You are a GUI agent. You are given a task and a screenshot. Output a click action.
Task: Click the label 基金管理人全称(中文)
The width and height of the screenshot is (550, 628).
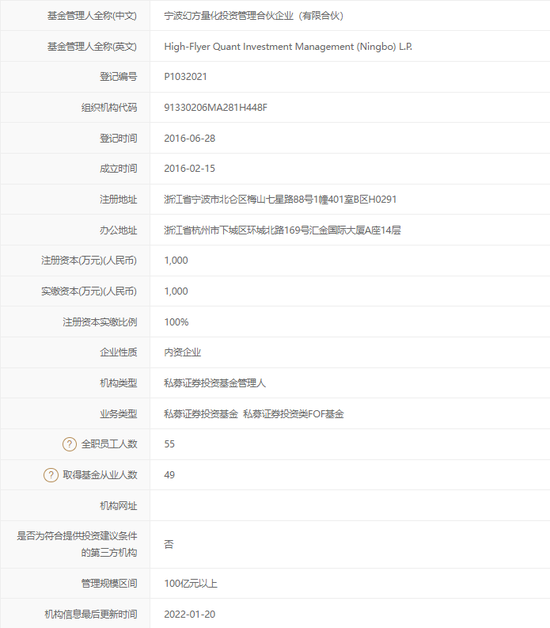(x=92, y=16)
